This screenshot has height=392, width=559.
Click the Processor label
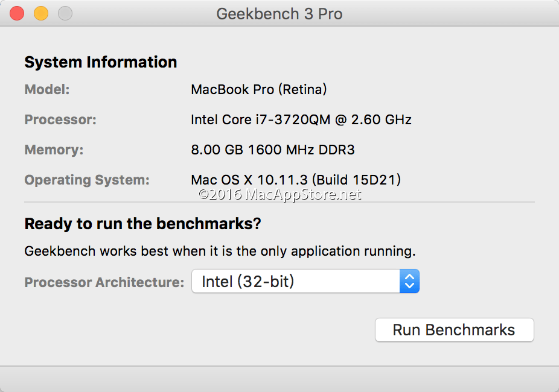60,120
